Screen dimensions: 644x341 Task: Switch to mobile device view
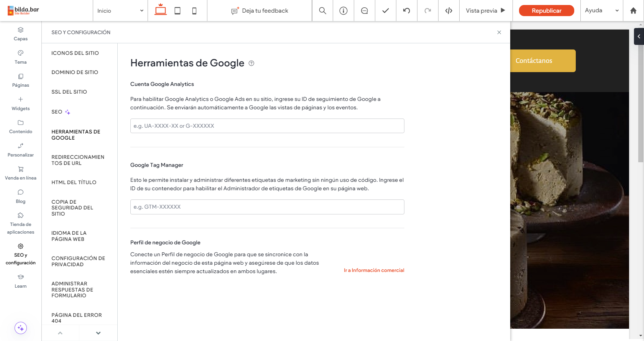[x=194, y=11]
